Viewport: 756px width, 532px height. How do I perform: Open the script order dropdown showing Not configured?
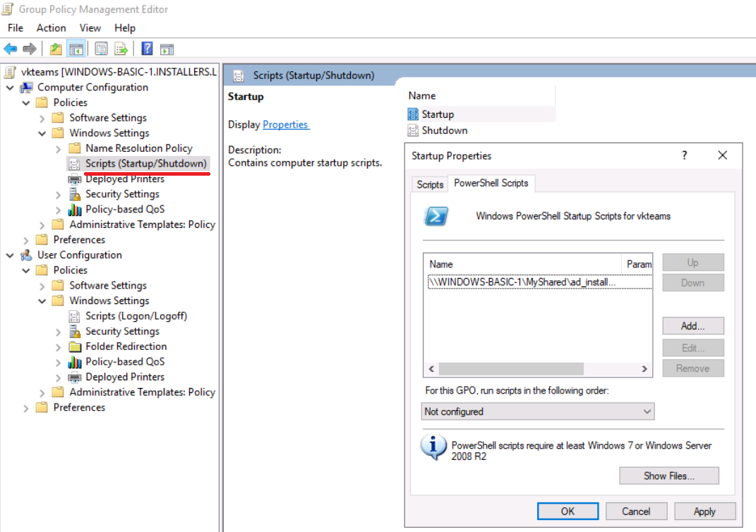coord(538,411)
